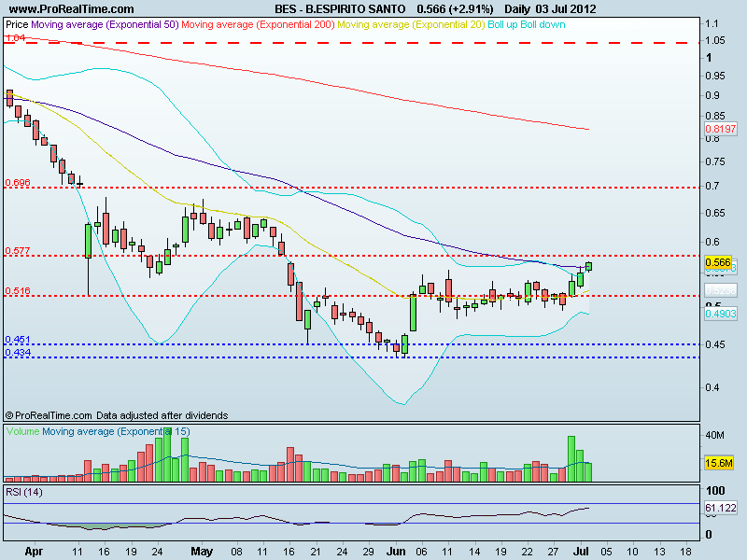Click the 'Jun' month label on the date axis
Image resolution: width=747 pixels, height=560 pixels.
click(395, 552)
